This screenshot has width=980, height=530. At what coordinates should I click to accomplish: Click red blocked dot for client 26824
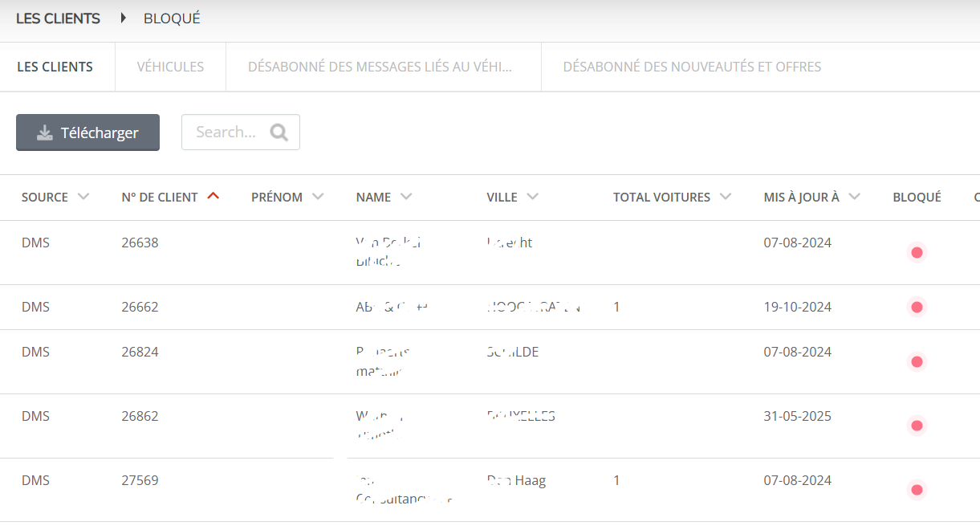(x=917, y=361)
